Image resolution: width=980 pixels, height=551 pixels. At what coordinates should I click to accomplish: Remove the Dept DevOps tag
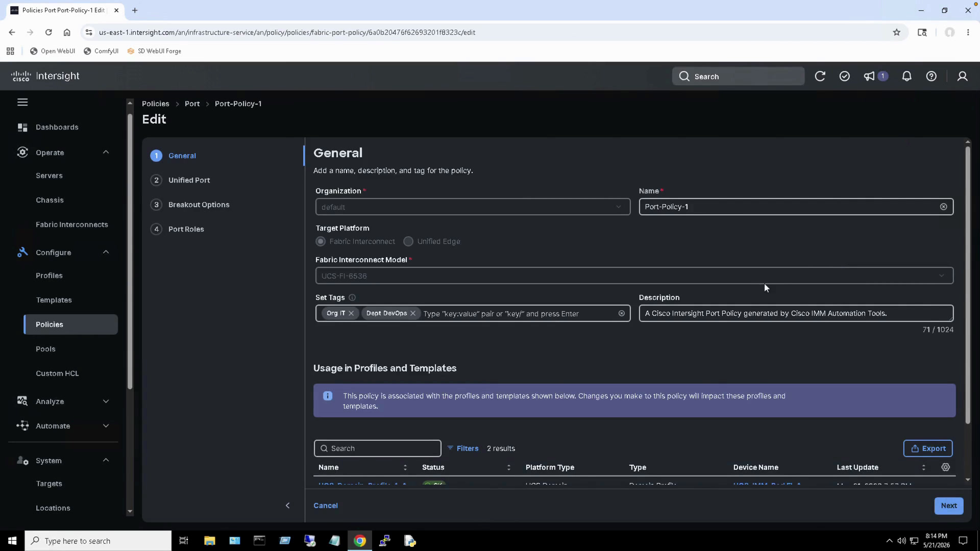[413, 313]
